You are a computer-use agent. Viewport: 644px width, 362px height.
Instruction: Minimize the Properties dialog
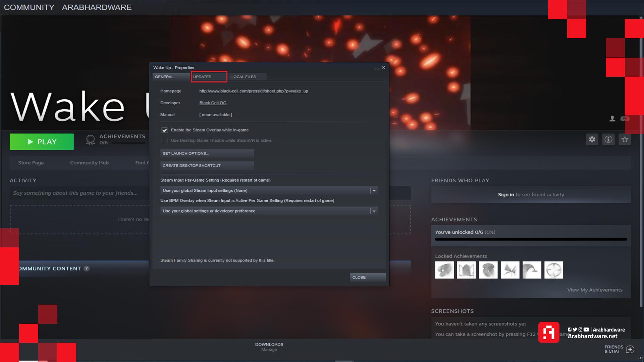pyautogui.click(x=377, y=68)
